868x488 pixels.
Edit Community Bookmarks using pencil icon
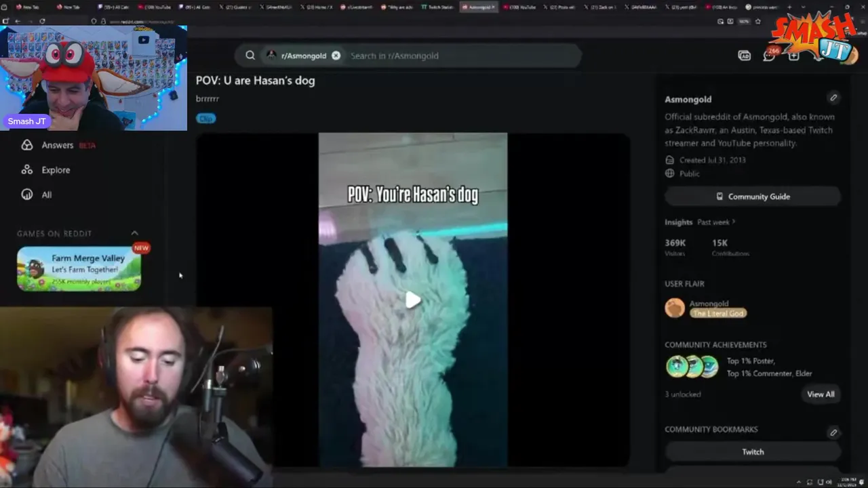pyautogui.click(x=833, y=432)
